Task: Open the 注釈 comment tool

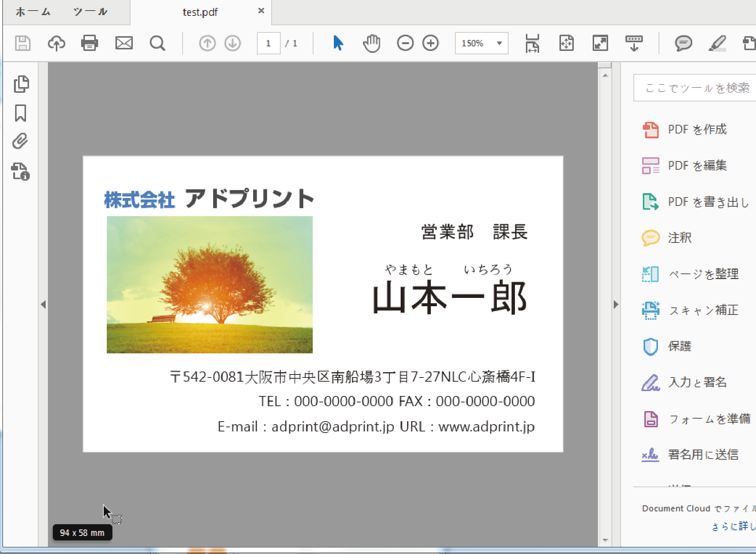Action: (667, 238)
